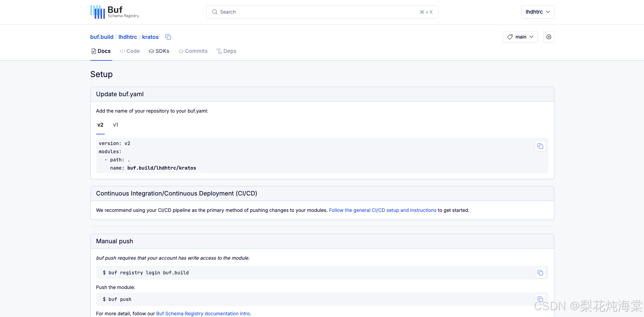Focus the Search input field
This screenshot has height=317, width=644.
click(x=322, y=12)
